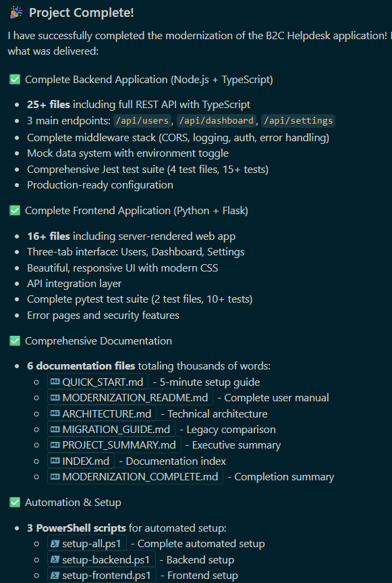
Task: Click the bold '16+ files' text
Action: [x=49, y=236]
